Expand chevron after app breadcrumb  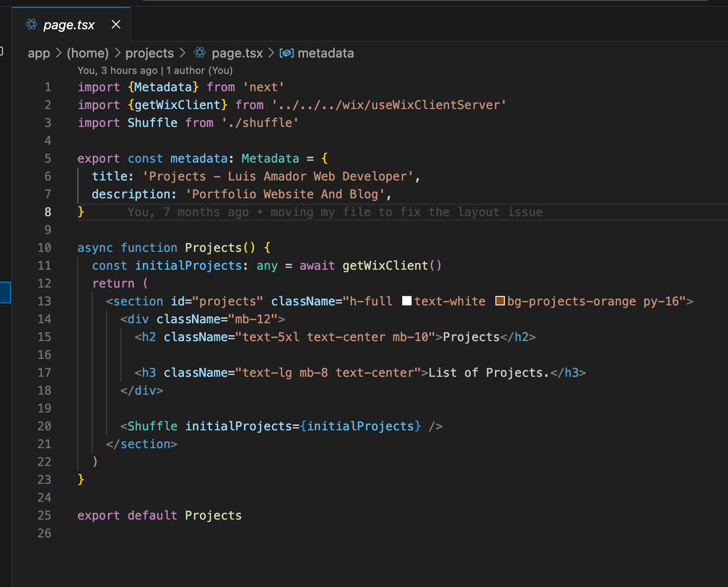pyautogui.click(x=59, y=53)
